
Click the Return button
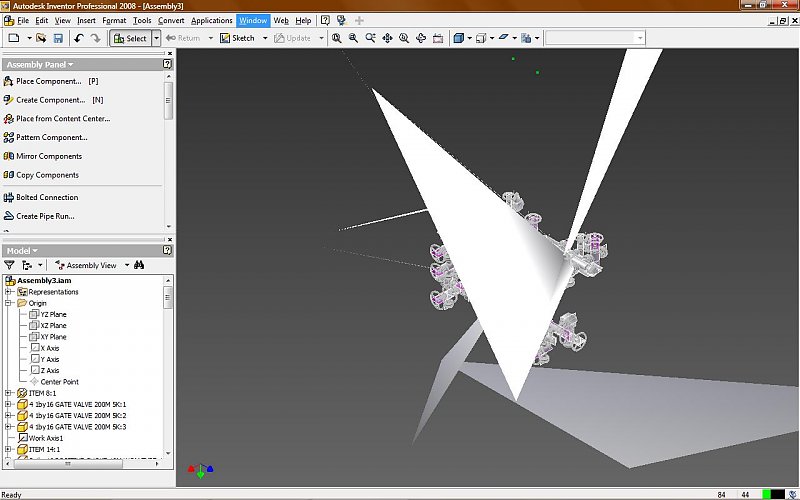183,38
